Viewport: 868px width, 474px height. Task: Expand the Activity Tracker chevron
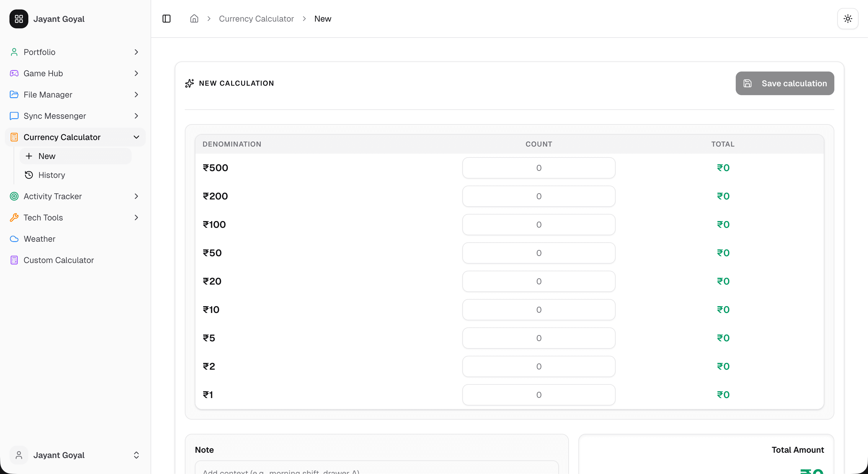click(x=136, y=196)
